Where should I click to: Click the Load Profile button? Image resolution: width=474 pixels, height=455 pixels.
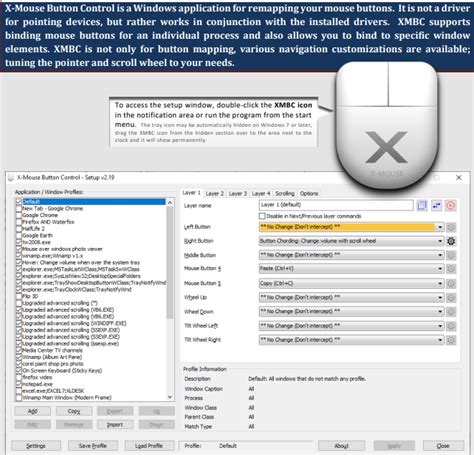[x=149, y=446]
